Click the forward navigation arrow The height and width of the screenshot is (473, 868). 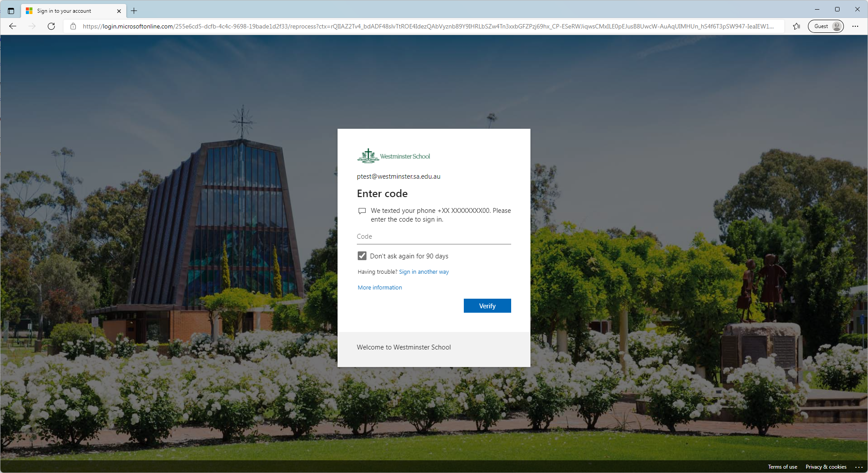click(x=32, y=26)
